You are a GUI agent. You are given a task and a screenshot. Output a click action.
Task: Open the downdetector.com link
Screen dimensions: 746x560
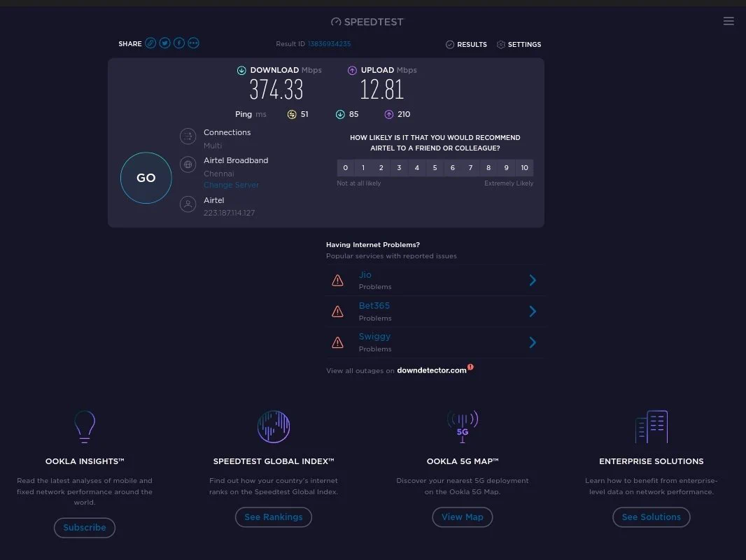(x=432, y=370)
